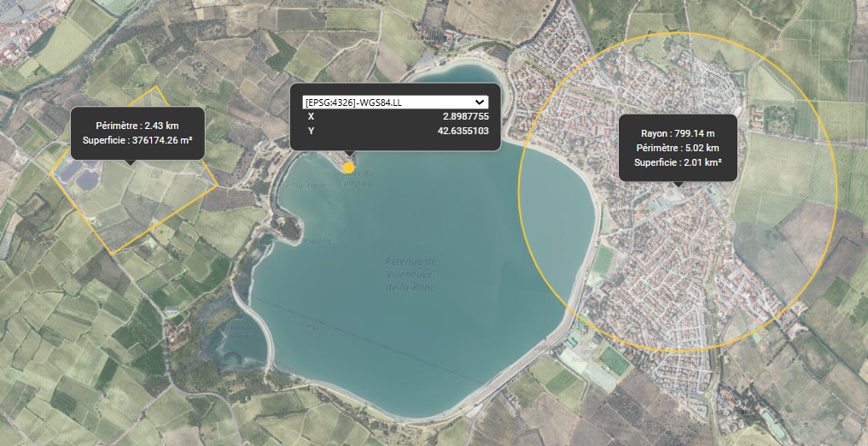Screen dimensions: 868x446
Task: Open the EPSG:4326 WGS84.LL projection dropdown
Action: pos(394,102)
